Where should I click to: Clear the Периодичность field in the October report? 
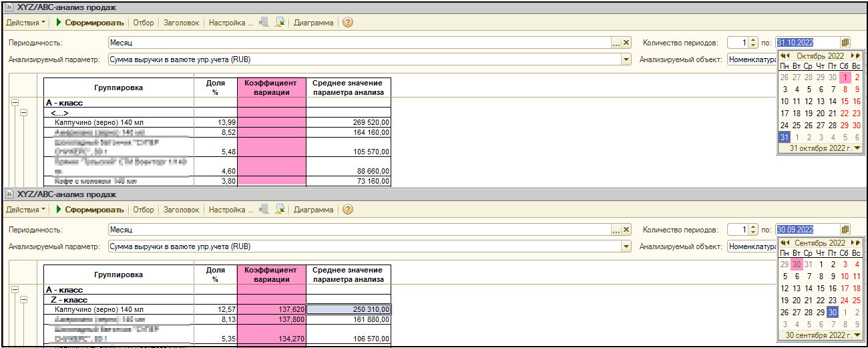(x=626, y=43)
